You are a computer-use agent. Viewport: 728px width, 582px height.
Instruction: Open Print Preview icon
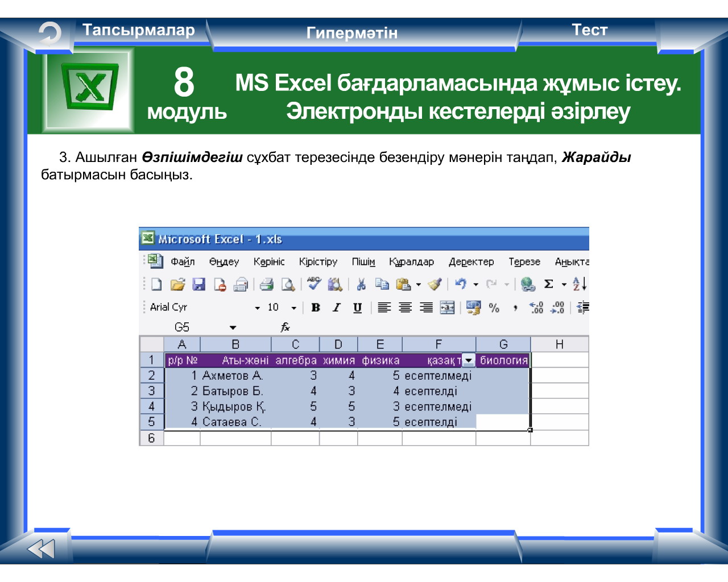(x=288, y=284)
